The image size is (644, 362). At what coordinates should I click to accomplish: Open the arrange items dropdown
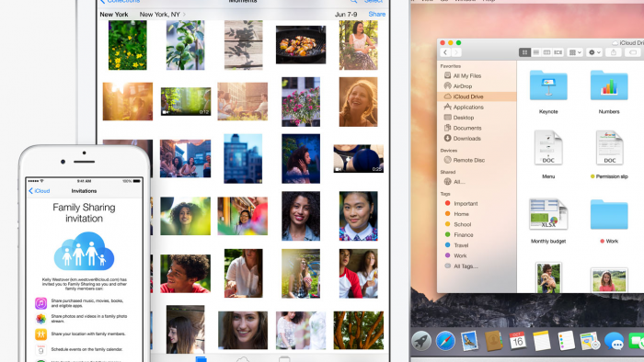pyautogui.click(x=575, y=52)
